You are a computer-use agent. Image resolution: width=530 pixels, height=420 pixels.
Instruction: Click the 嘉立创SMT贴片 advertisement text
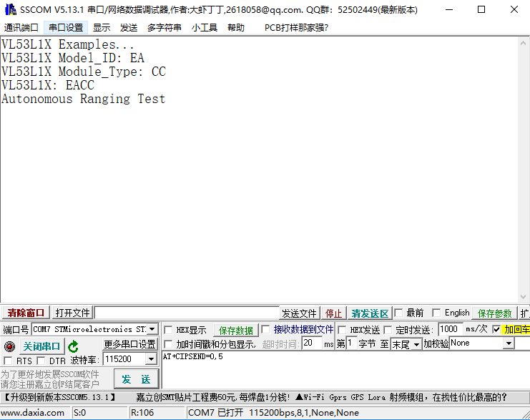click(x=213, y=397)
